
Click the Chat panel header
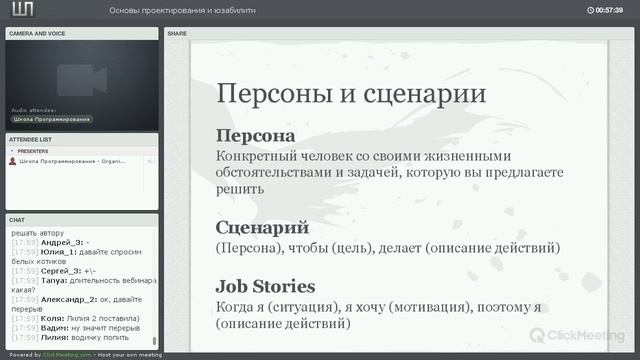(82, 220)
